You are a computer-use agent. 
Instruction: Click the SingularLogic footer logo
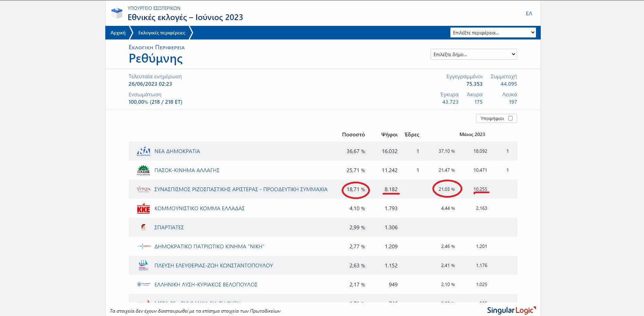511,310
